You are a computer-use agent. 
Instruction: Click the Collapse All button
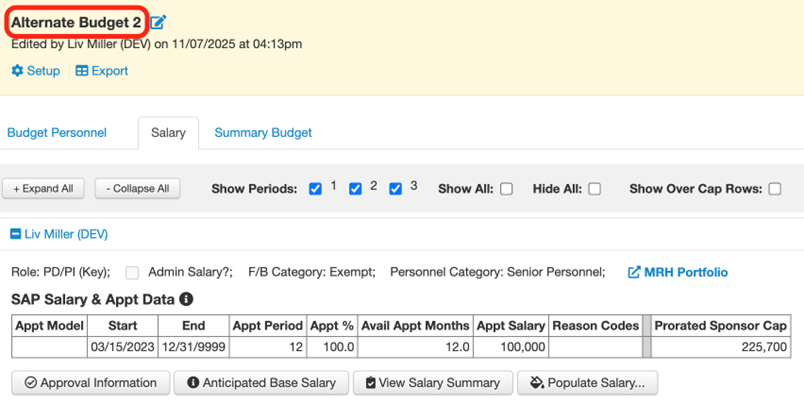click(x=138, y=188)
